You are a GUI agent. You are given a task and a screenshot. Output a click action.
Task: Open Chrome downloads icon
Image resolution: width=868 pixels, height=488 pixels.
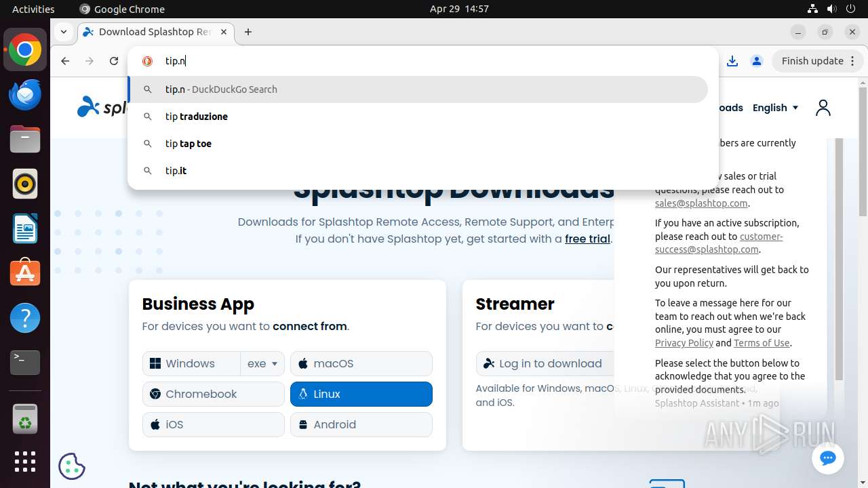[x=732, y=61]
